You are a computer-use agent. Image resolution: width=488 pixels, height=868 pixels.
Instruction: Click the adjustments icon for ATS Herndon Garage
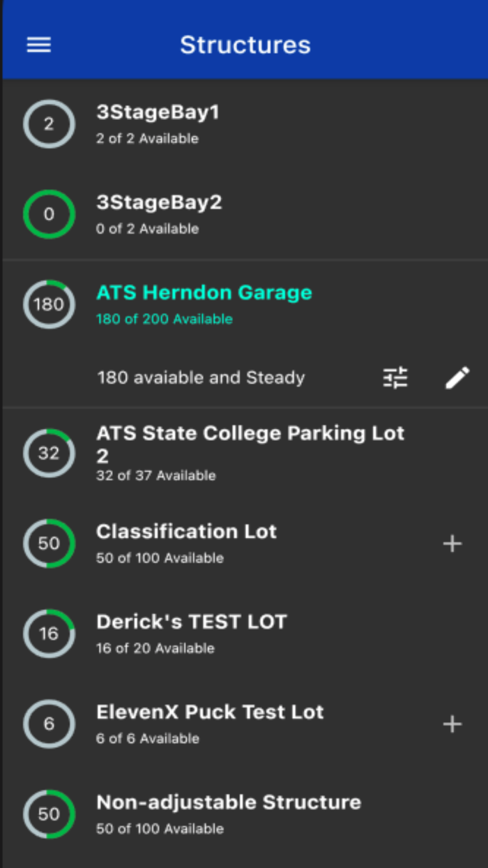[395, 377]
